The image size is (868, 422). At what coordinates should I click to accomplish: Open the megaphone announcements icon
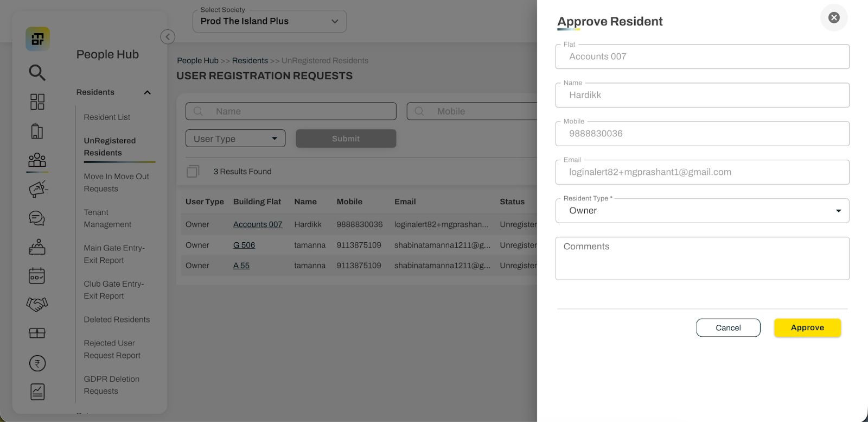[37, 189]
